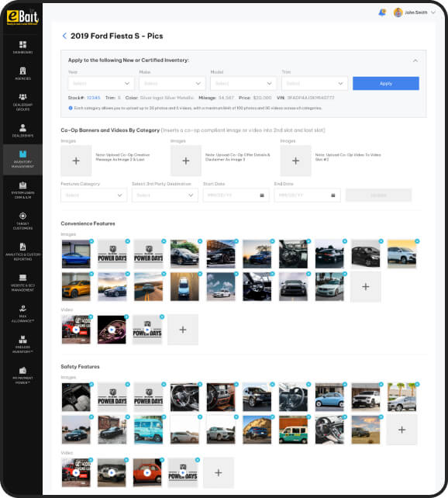Select the desert highway Convenience thumbnail
448x498 pixels.
point(149,287)
